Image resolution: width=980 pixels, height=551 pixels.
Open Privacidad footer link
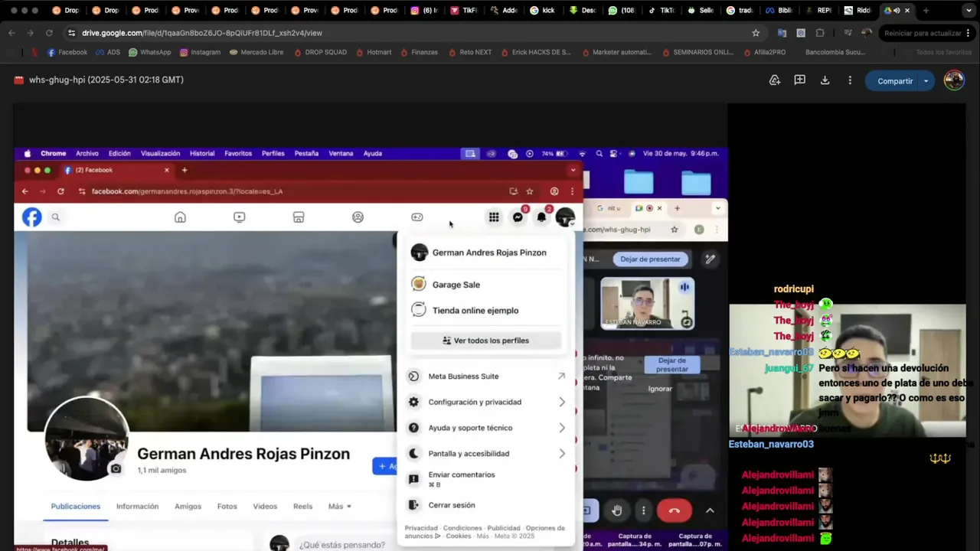[421, 528]
